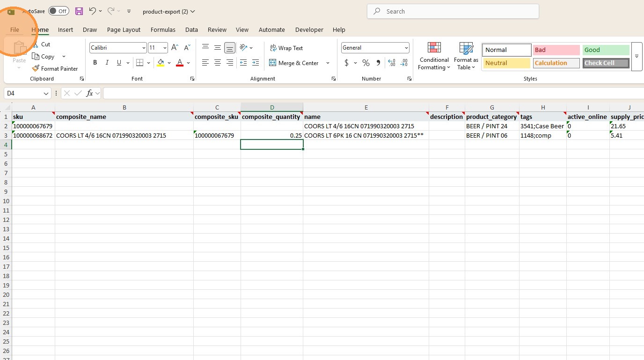Click the Redo arrow icon
This screenshot has height=360, width=644.
(111, 11)
